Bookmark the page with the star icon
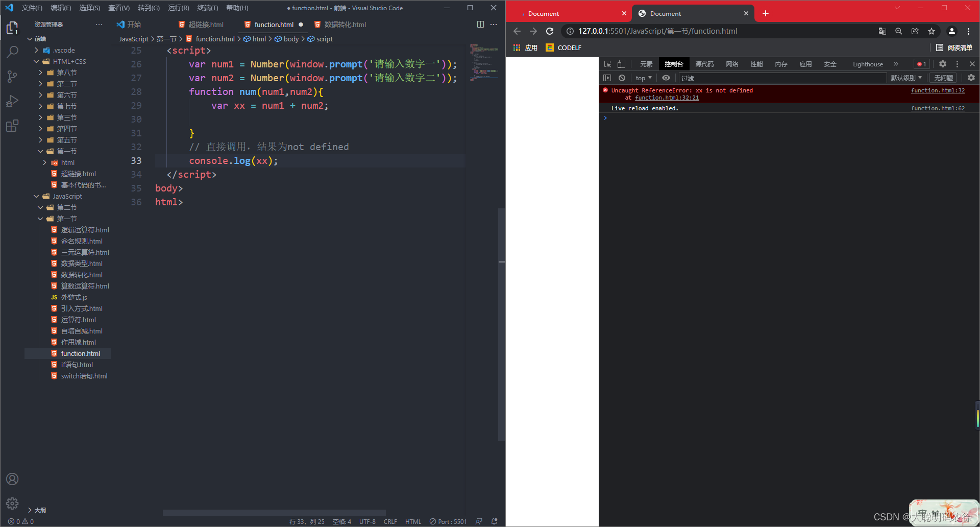This screenshot has height=527, width=980. (x=932, y=31)
